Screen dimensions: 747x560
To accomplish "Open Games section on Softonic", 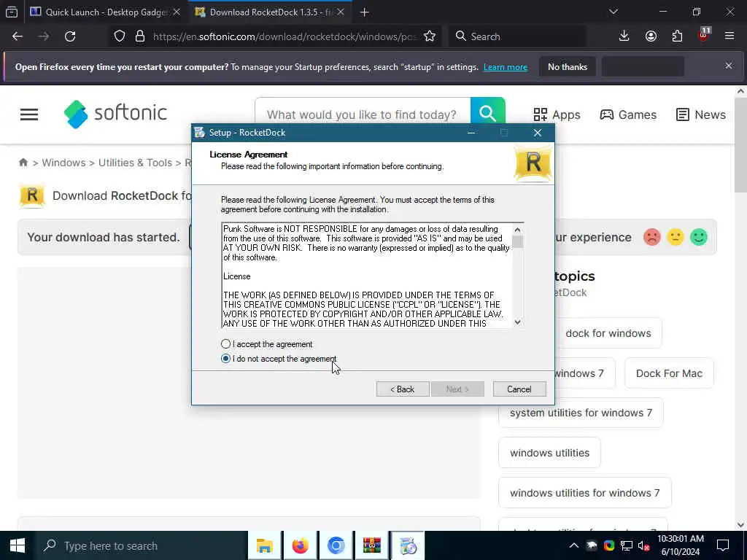I will coord(628,114).
